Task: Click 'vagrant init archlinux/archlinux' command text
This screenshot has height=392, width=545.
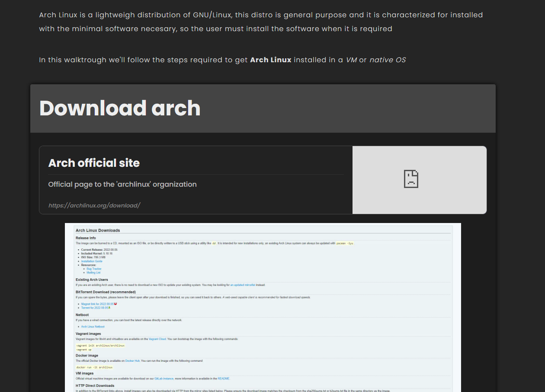Action: [100, 346]
